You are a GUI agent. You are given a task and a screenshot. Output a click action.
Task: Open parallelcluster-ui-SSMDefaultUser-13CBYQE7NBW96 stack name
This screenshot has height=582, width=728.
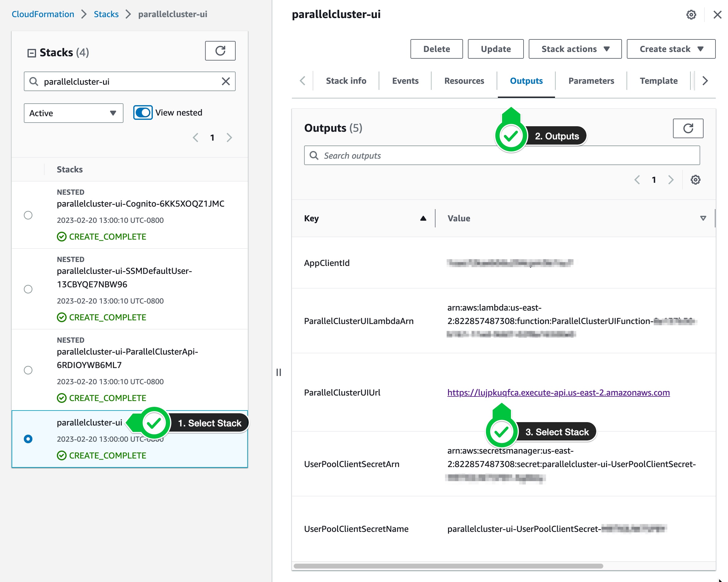[x=124, y=278]
